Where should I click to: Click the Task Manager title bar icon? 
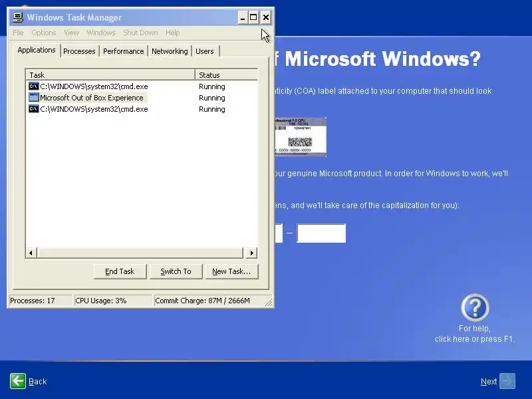tap(18, 17)
